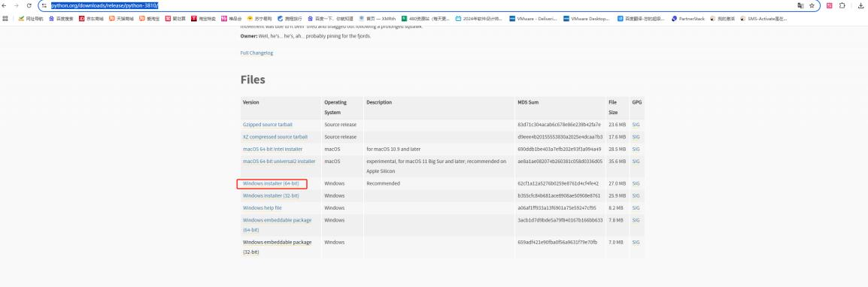Open SIG link for embeddable package (64-bit)
Image resolution: width=868 pixels, height=287 pixels.
coord(636,220)
